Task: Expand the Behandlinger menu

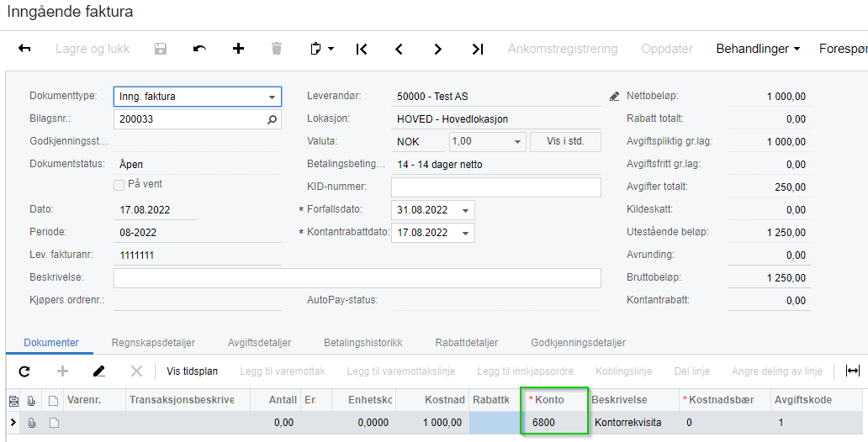Action: [x=758, y=49]
